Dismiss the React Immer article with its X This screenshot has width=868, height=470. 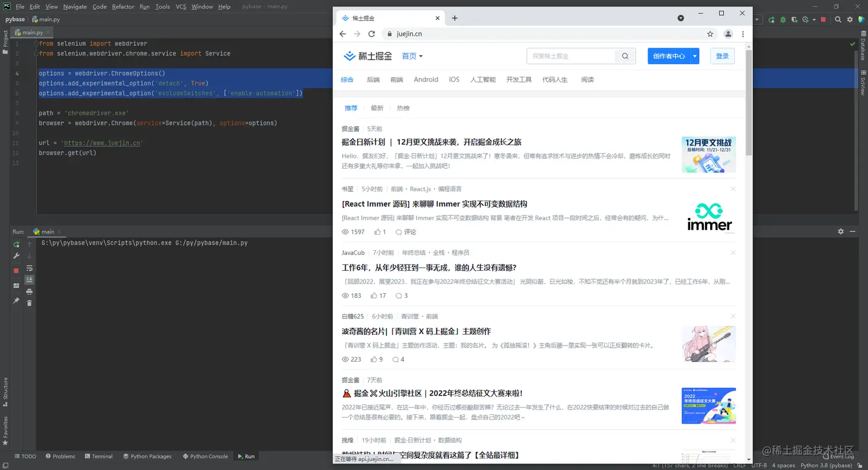click(x=733, y=189)
